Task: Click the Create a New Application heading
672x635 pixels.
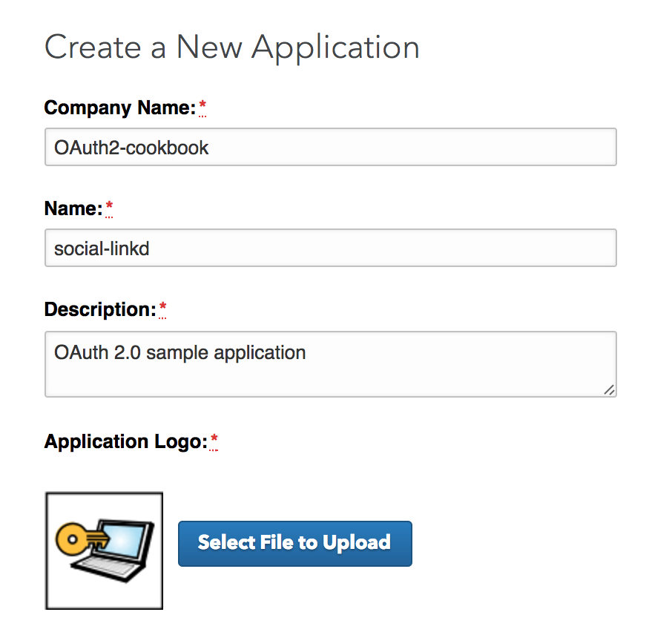Action: click(232, 48)
